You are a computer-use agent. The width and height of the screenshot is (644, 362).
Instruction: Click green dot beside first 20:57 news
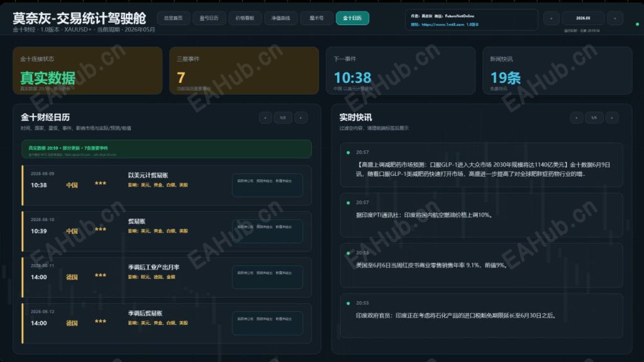(348, 153)
